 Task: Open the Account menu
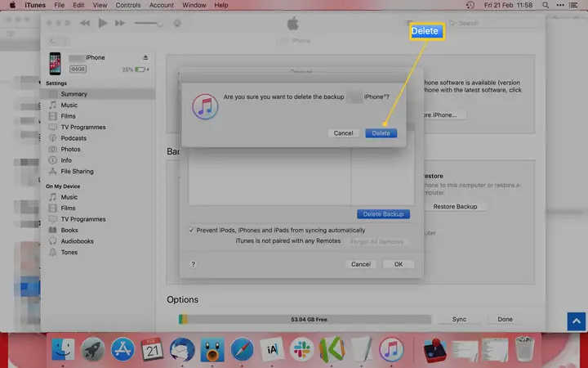click(x=161, y=5)
